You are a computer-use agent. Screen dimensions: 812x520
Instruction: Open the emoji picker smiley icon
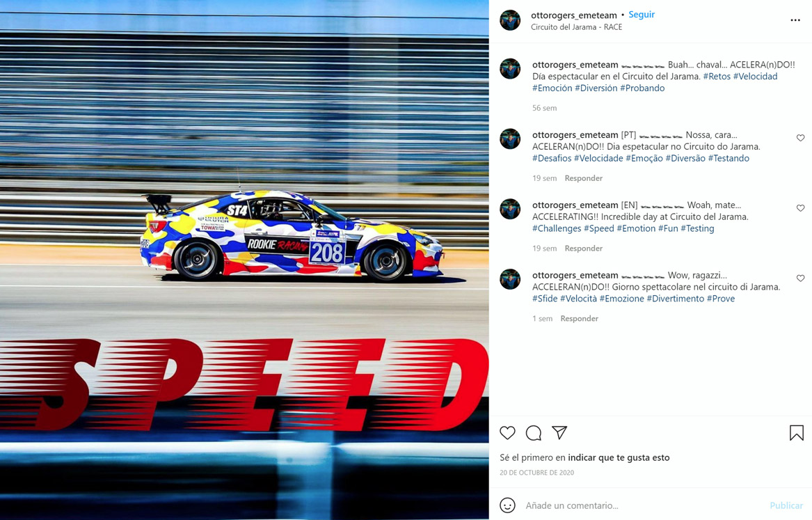507,505
